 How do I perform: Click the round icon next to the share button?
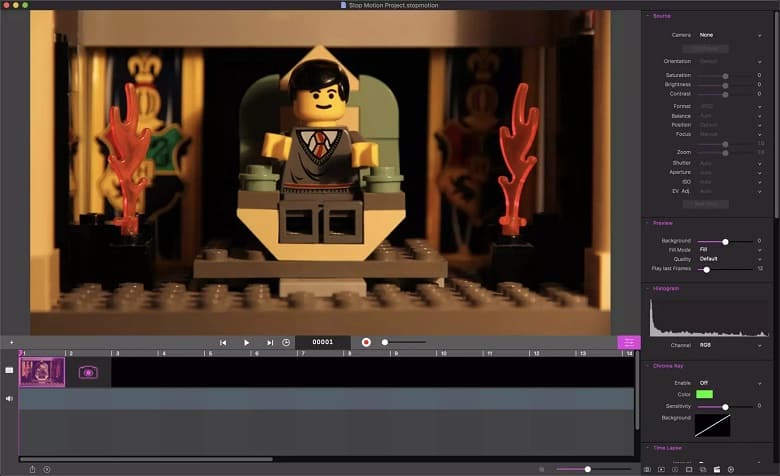(47, 469)
